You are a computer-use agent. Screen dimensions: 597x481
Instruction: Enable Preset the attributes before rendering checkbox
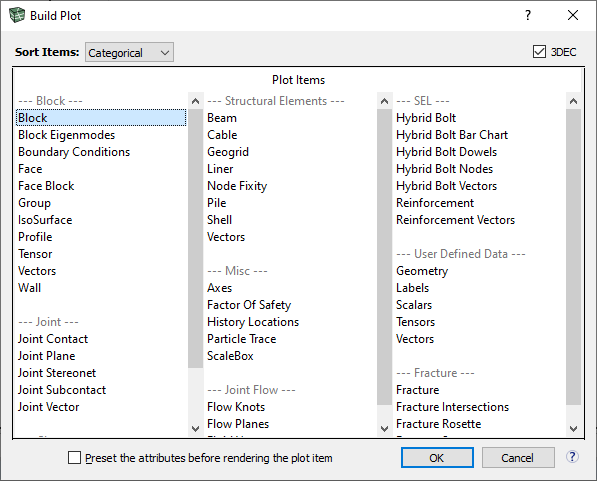pos(74,457)
